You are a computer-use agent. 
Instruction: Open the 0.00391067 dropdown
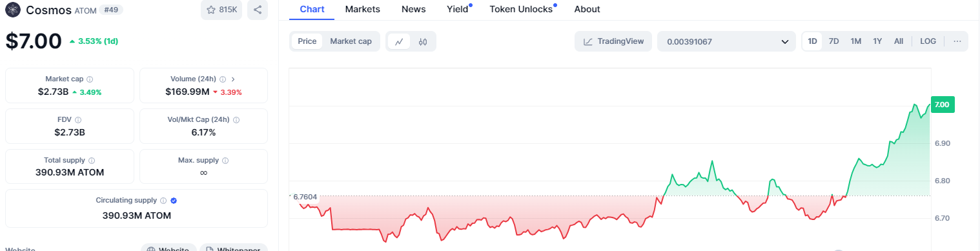[726, 41]
